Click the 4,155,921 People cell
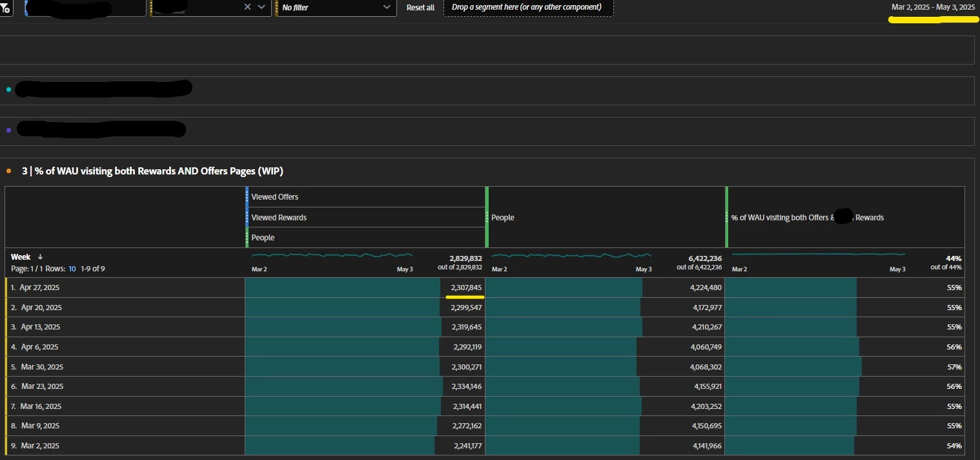 (x=605, y=386)
